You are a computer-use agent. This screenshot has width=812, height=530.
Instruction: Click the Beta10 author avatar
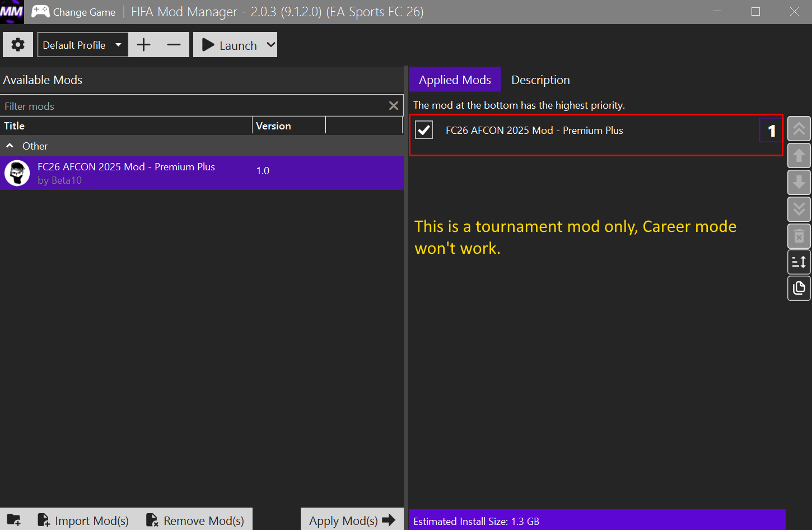(17, 173)
